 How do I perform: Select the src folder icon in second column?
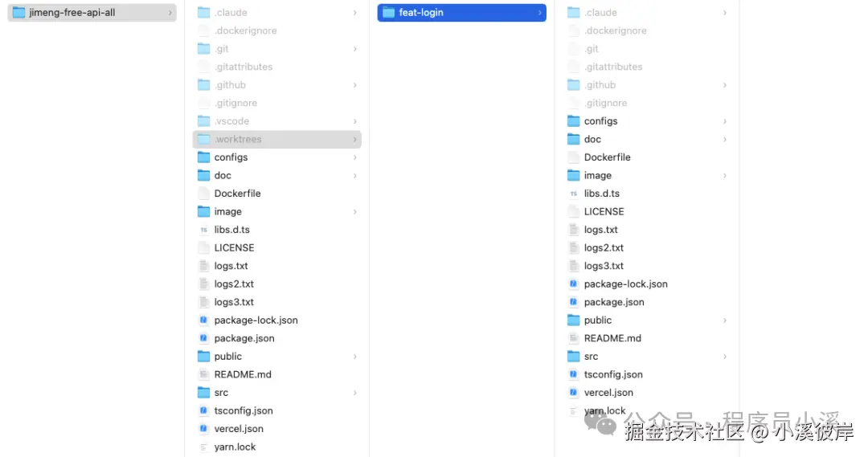[203, 392]
